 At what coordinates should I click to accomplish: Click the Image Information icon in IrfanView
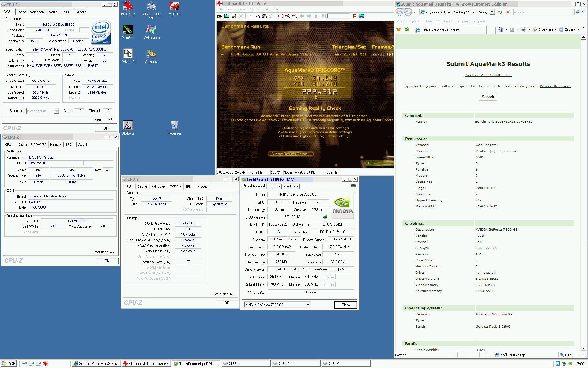pos(281,16)
